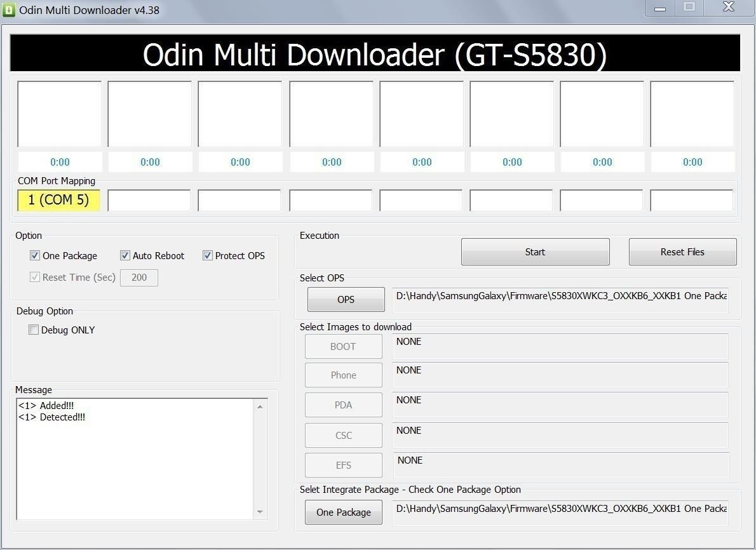
Task: Click the Phone image button
Action: click(343, 375)
